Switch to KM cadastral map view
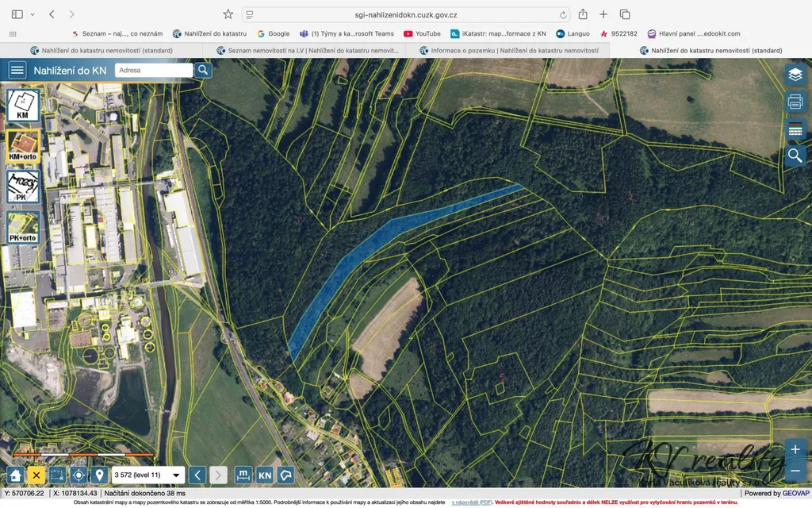812x508 pixels. pos(23,106)
